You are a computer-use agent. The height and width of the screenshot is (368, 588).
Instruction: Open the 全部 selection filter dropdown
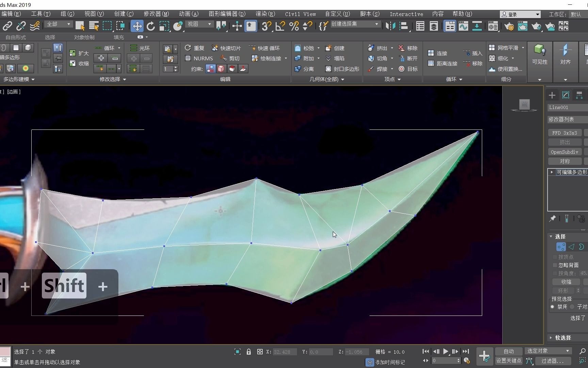(x=59, y=24)
